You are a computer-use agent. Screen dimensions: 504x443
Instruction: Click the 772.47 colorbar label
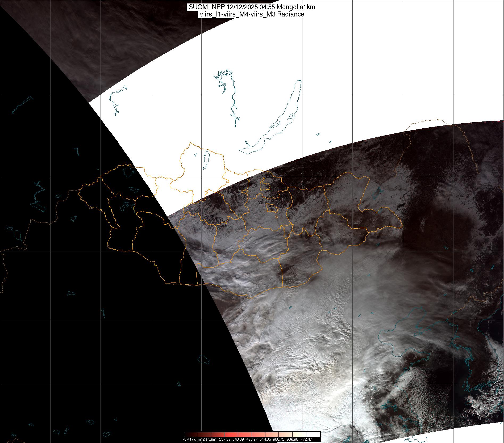pyautogui.click(x=306, y=440)
